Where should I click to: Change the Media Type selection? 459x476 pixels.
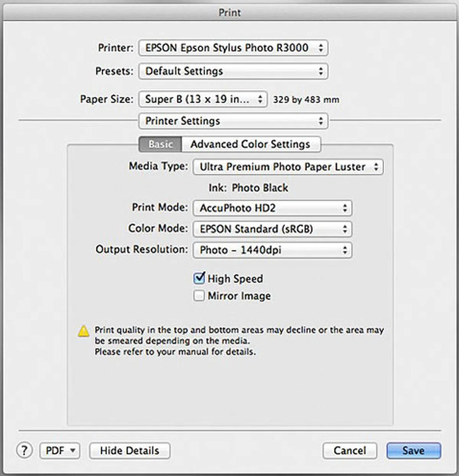point(288,167)
